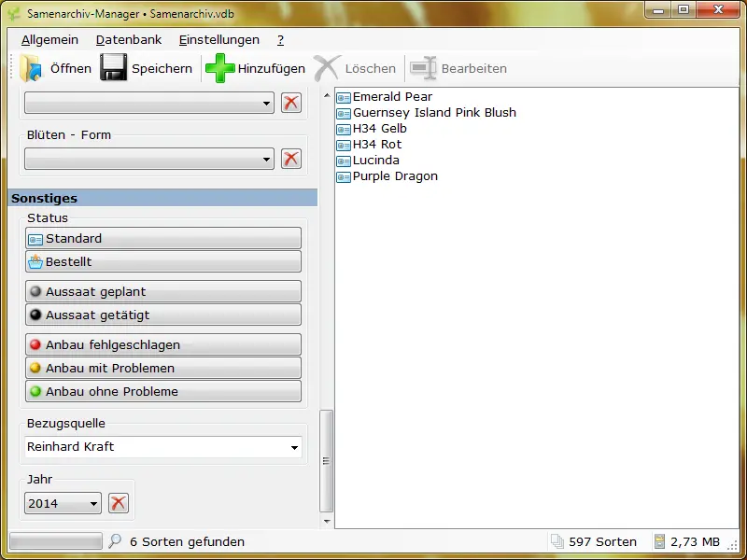Toggle Anbau fehlgeschlagen red status
747x560 pixels.
click(163, 345)
